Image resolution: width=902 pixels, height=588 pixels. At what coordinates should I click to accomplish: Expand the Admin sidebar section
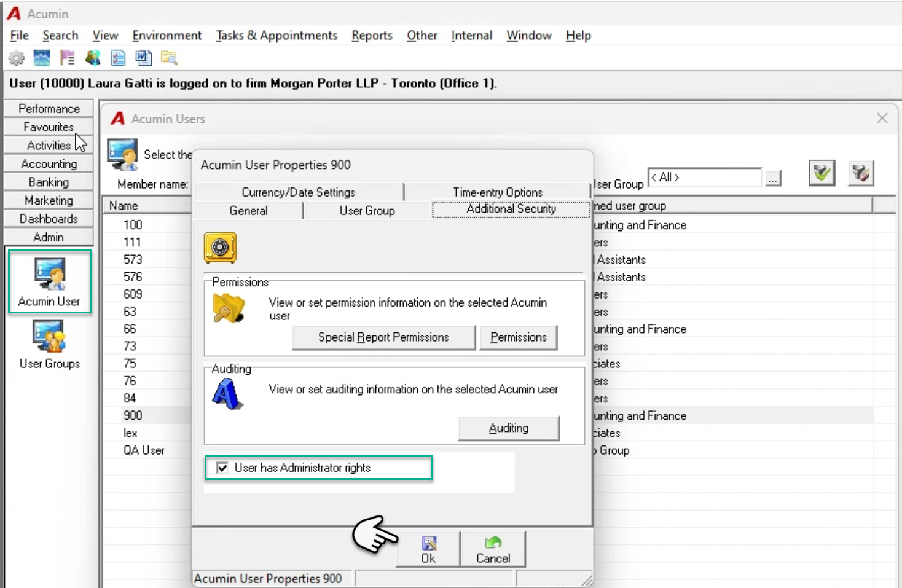click(49, 238)
